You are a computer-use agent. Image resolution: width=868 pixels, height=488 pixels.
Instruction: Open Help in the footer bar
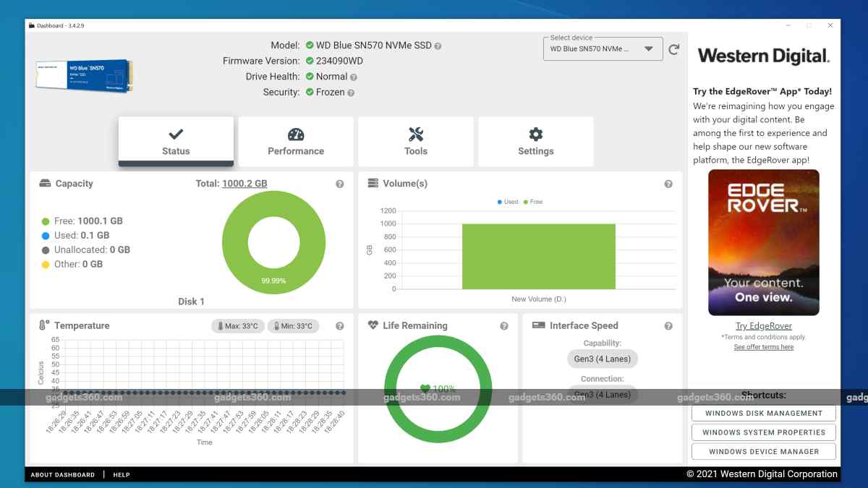pyautogui.click(x=122, y=475)
